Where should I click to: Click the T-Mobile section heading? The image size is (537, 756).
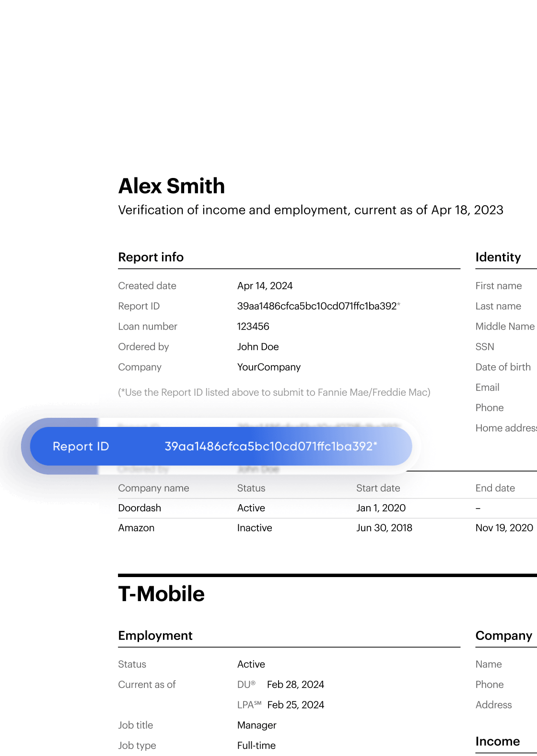[x=162, y=594]
